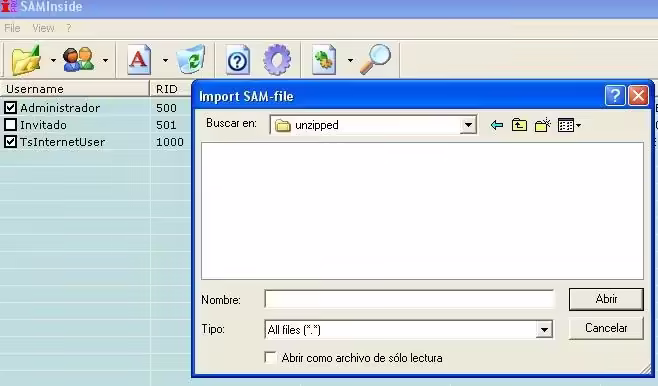
Task: Click the SAMInside app icon in title bar
Action: [x=8, y=6]
